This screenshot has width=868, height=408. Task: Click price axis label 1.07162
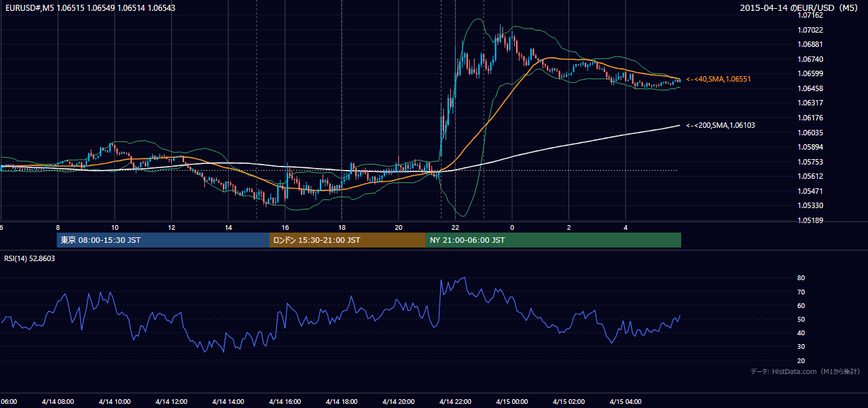(811, 15)
